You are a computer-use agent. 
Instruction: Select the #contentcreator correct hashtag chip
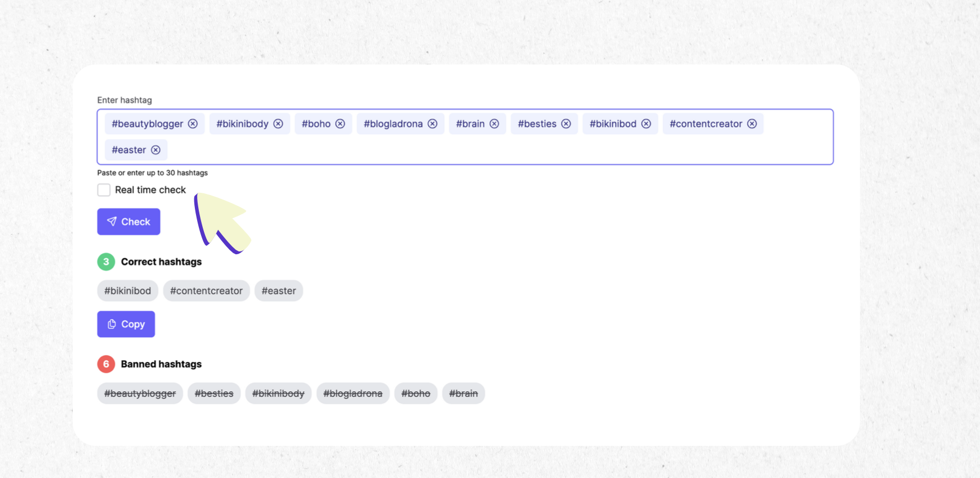(206, 291)
